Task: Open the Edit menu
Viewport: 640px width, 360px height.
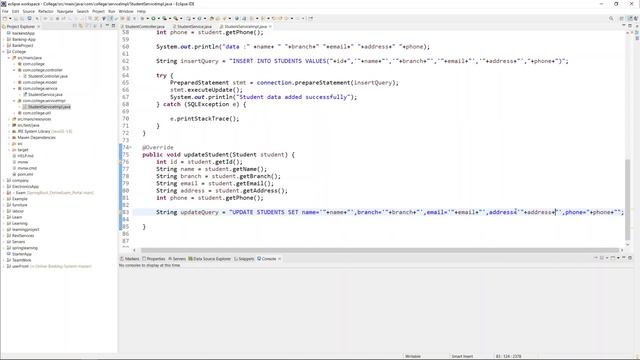Action: click(16, 11)
